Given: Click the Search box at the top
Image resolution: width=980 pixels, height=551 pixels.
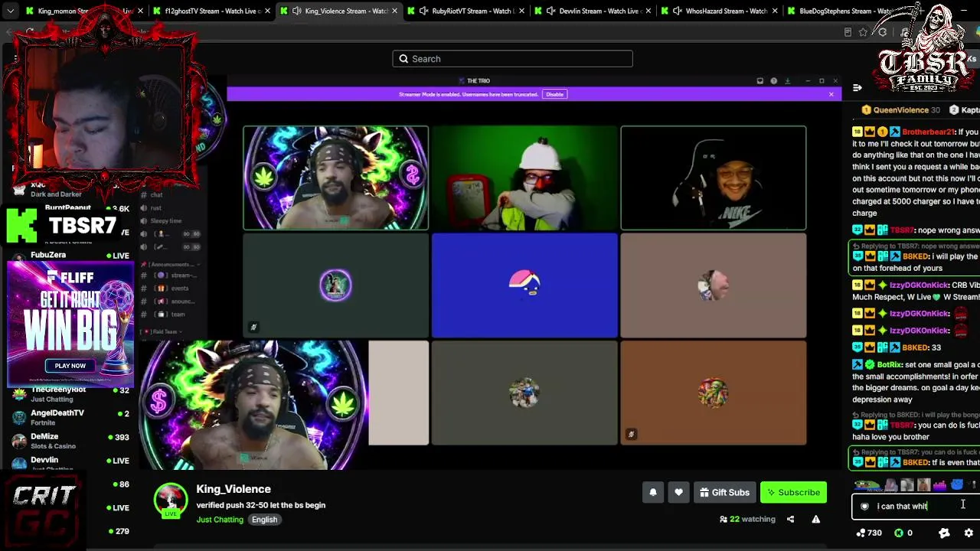Looking at the screenshot, I should 513,59.
